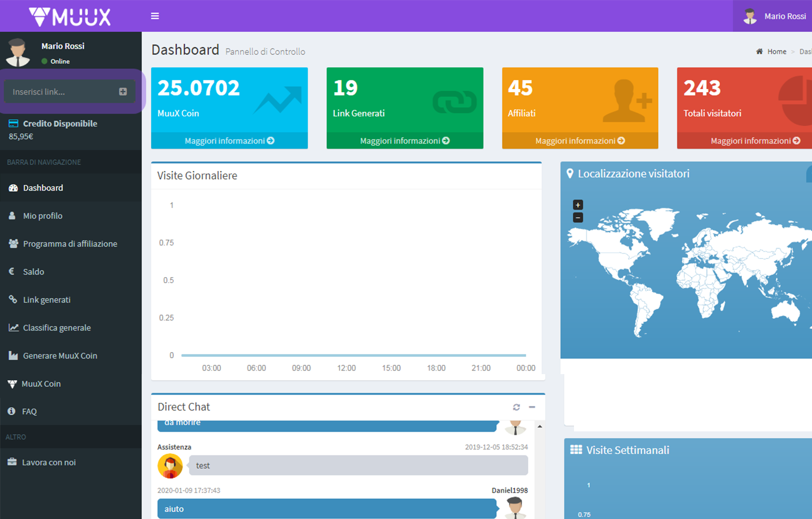This screenshot has width=812, height=519.
Task: Refresh the Direct Chat panel
Action: pyautogui.click(x=516, y=407)
